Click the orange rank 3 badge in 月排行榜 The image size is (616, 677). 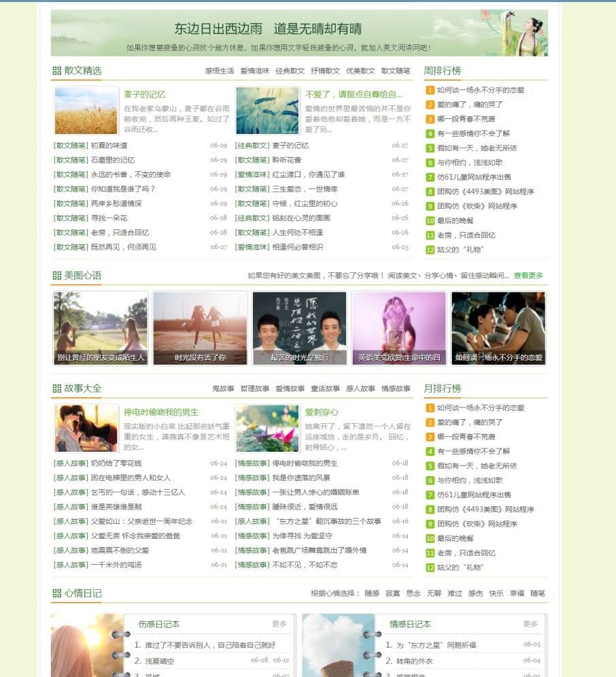click(430, 437)
